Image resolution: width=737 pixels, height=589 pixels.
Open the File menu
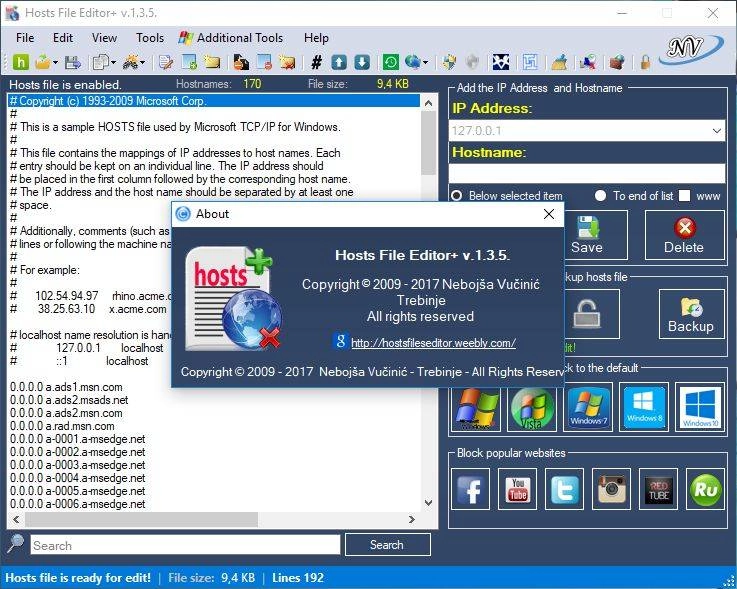pos(25,38)
